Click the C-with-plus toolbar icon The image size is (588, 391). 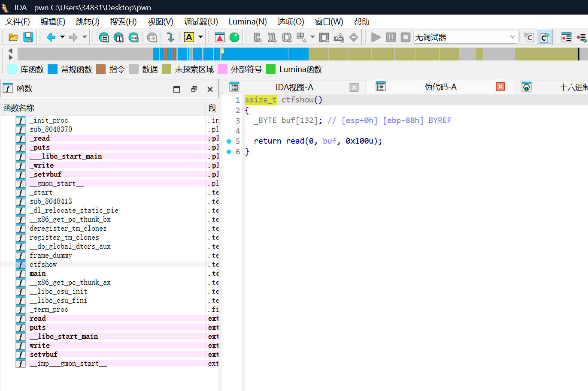(x=258, y=37)
